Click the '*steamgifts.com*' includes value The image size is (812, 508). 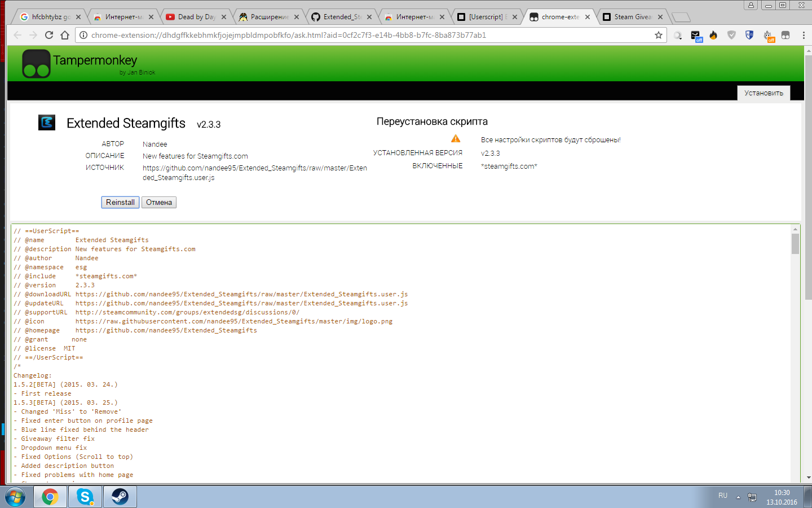[509, 167]
